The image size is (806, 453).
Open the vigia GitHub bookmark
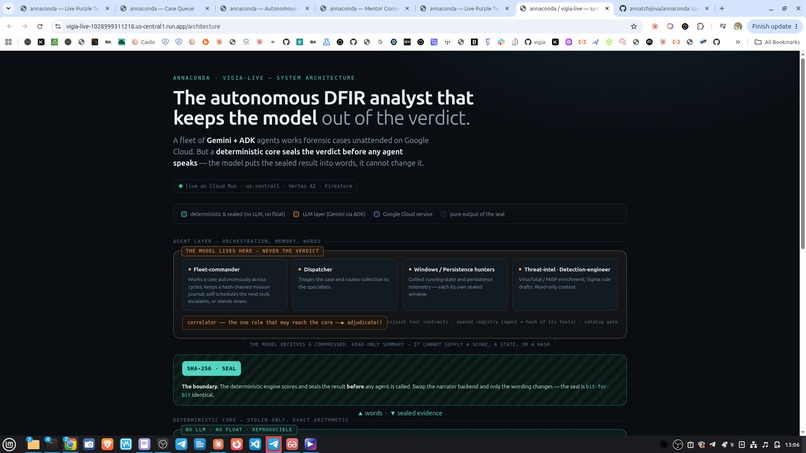pyautogui.click(x=535, y=42)
